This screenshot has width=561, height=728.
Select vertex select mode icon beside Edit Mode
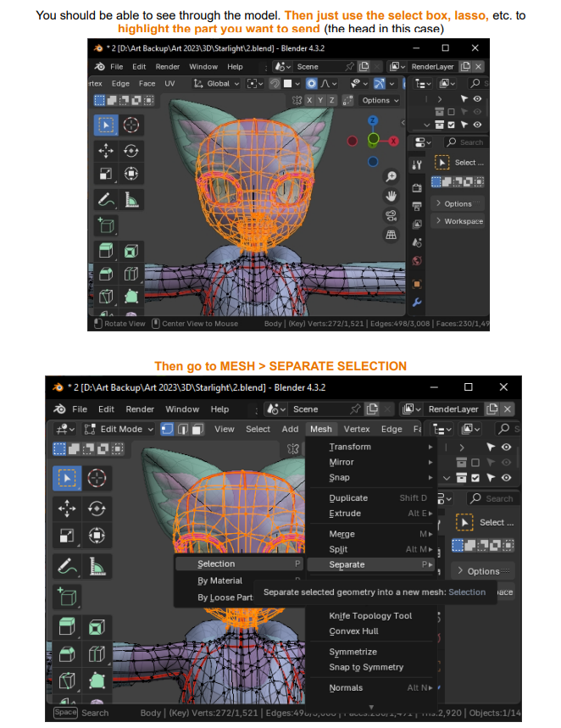[x=168, y=429]
